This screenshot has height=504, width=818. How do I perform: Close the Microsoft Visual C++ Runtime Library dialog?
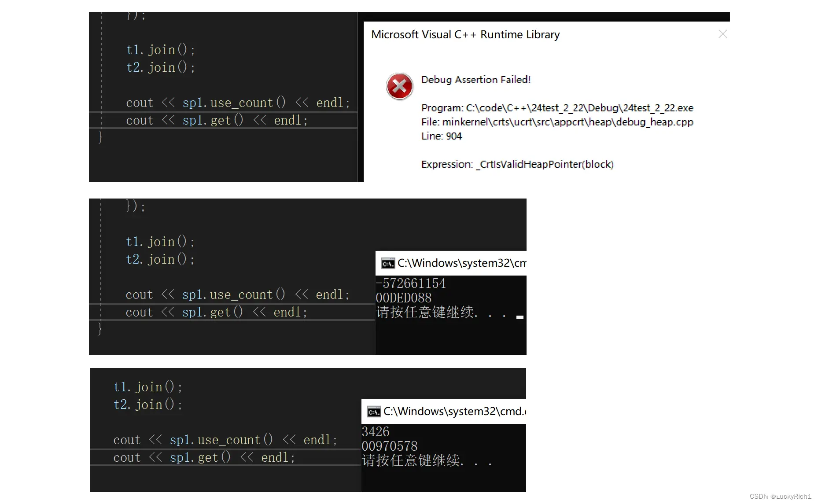tap(722, 34)
